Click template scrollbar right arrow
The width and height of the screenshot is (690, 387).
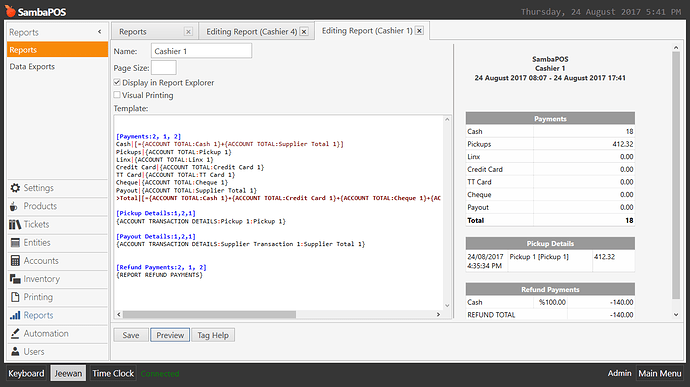click(438, 314)
